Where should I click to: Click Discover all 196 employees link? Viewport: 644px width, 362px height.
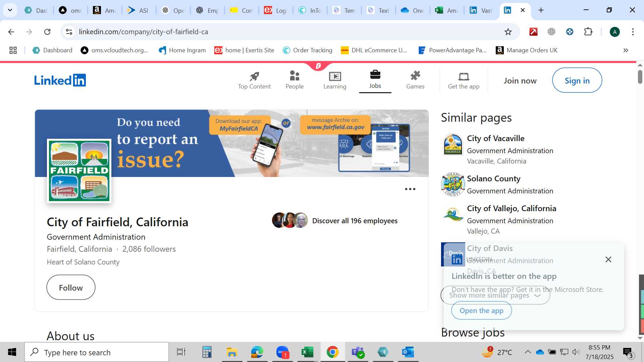click(355, 221)
